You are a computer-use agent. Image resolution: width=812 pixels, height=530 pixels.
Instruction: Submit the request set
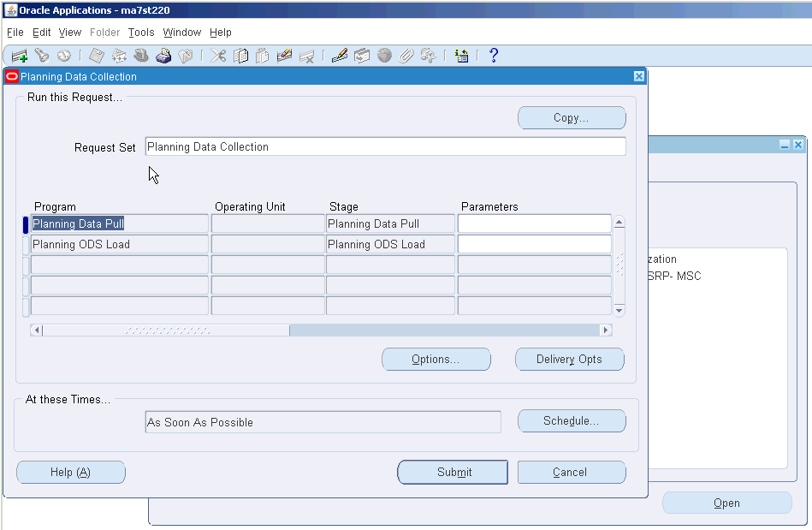coord(453,472)
